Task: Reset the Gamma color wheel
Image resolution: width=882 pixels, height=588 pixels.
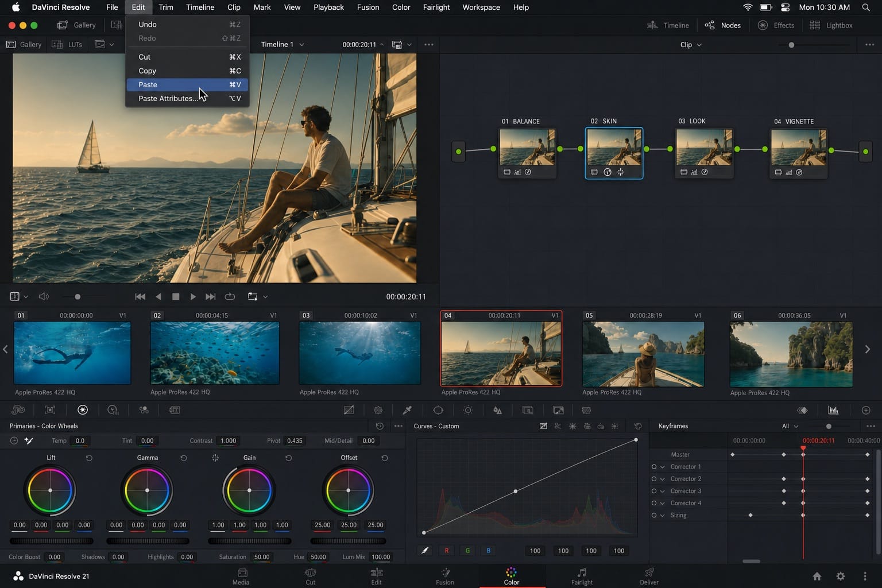Action: pos(184,458)
